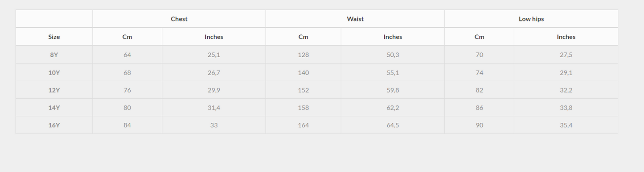Click the Size header cell
This screenshot has height=172, width=644.
[x=54, y=37]
